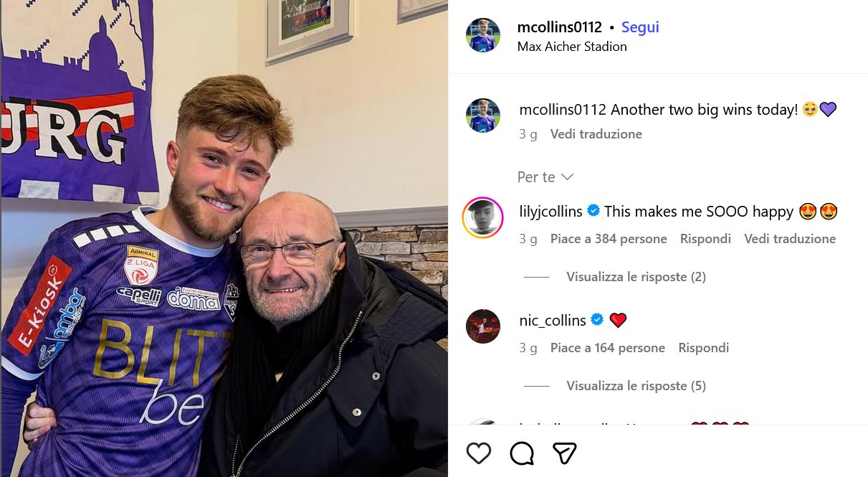
Task: Click nic_collins verified badge
Action: click(x=597, y=320)
